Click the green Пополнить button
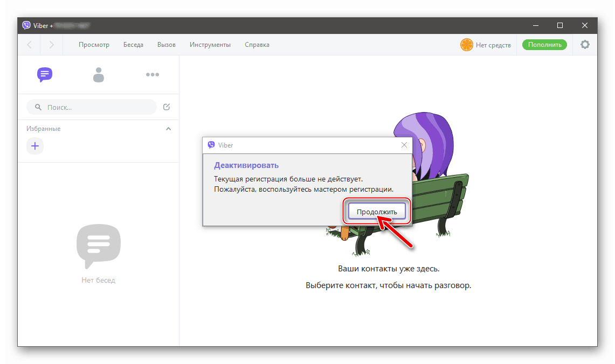This screenshot has height=364, width=615. click(x=544, y=45)
